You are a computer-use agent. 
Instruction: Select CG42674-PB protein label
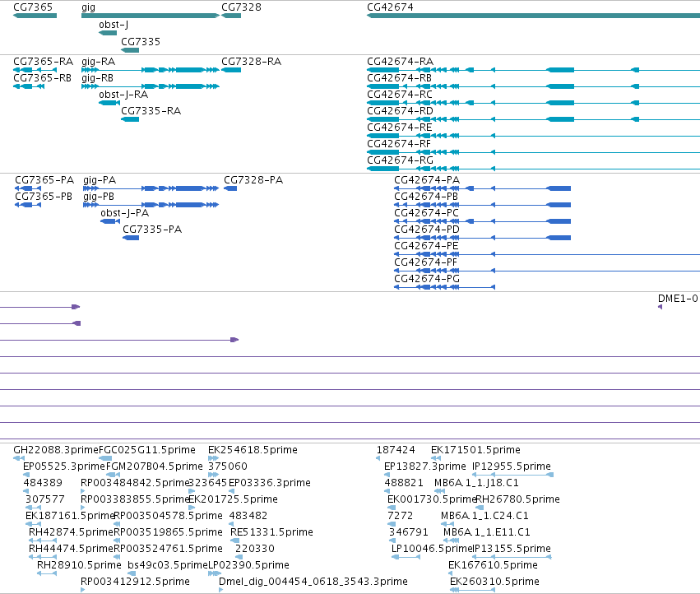(x=426, y=197)
